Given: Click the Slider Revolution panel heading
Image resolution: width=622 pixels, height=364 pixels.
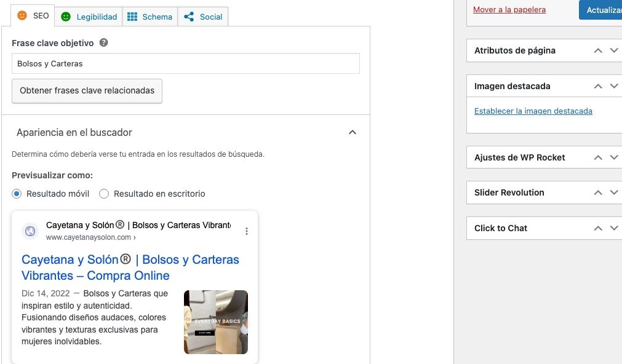Looking at the screenshot, I should click(509, 192).
